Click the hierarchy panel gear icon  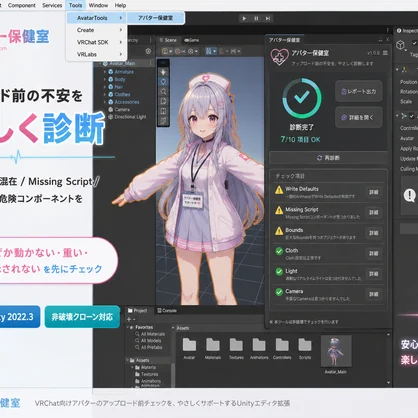pyautogui.click(x=148, y=51)
